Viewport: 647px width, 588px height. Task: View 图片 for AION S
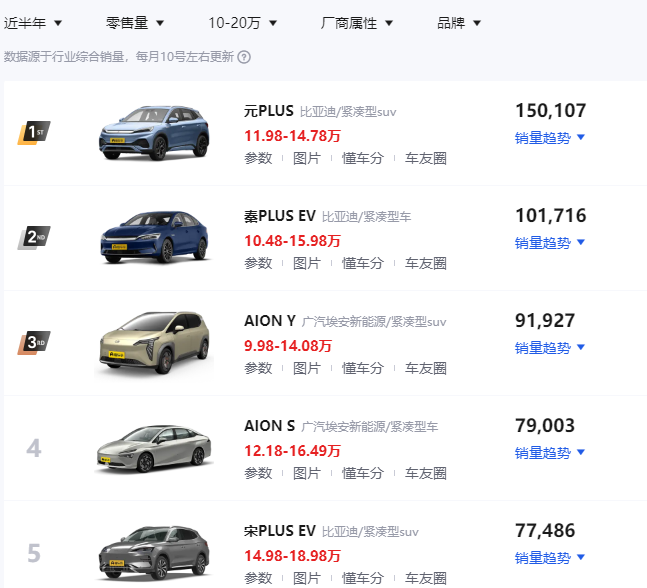pos(307,473)
